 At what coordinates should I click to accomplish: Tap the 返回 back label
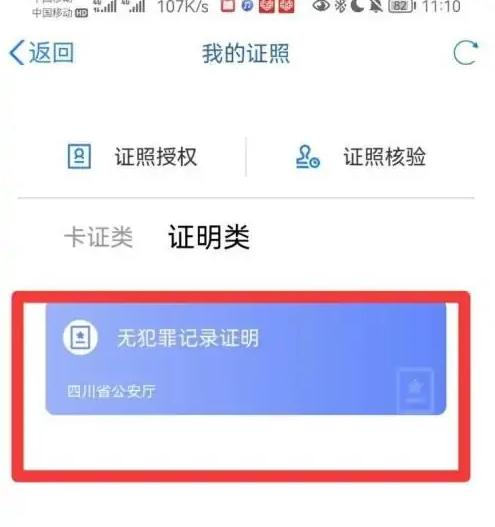click(51, 52)
